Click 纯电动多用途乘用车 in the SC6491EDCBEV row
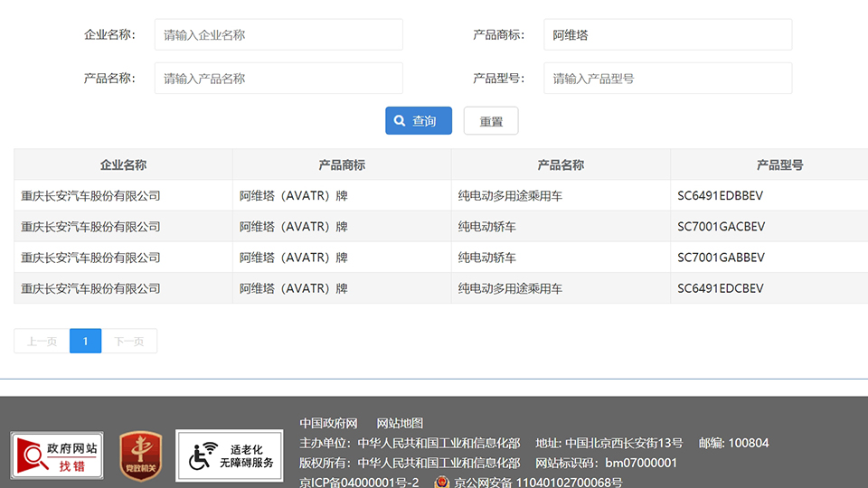This screenshot has height=488, width=868. pos(510,288)
